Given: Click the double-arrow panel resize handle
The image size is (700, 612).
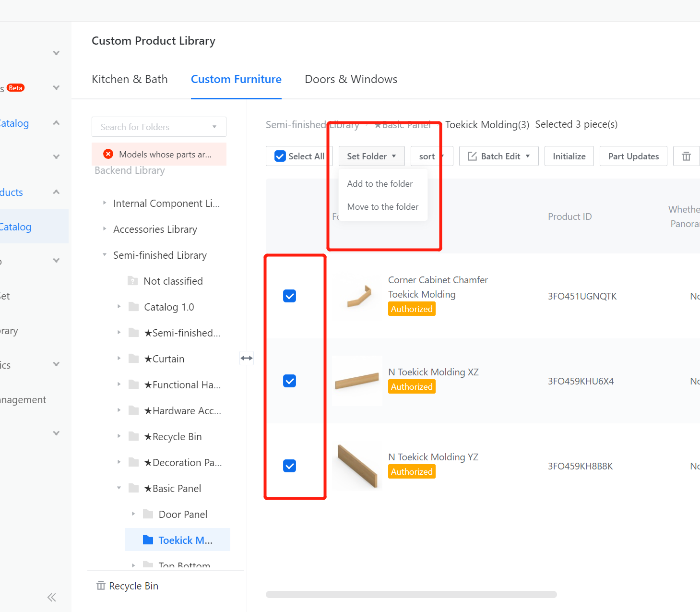Looking at the screenshot, I should tap(247, 358).
